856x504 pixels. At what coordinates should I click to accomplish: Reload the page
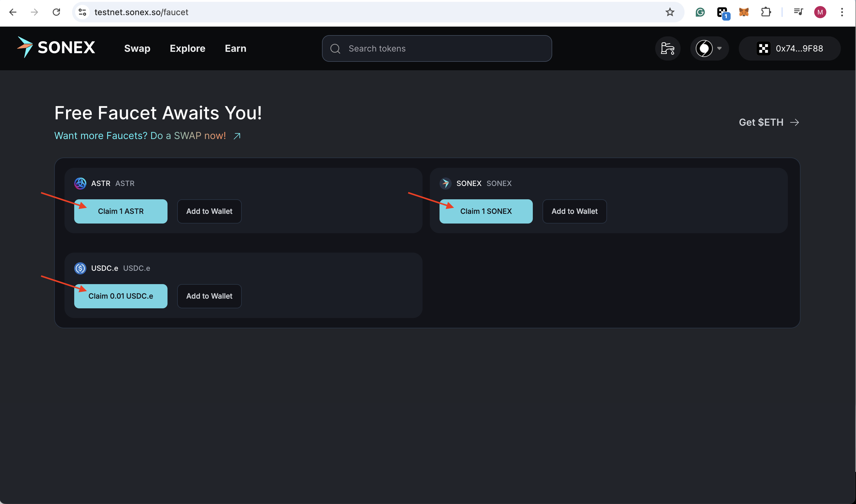click(56, 12)
